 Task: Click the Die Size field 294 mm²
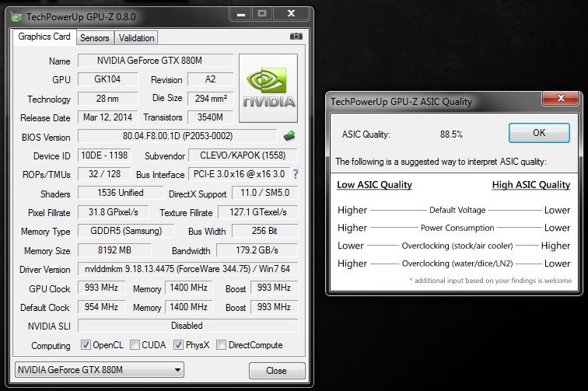[210, 99]
